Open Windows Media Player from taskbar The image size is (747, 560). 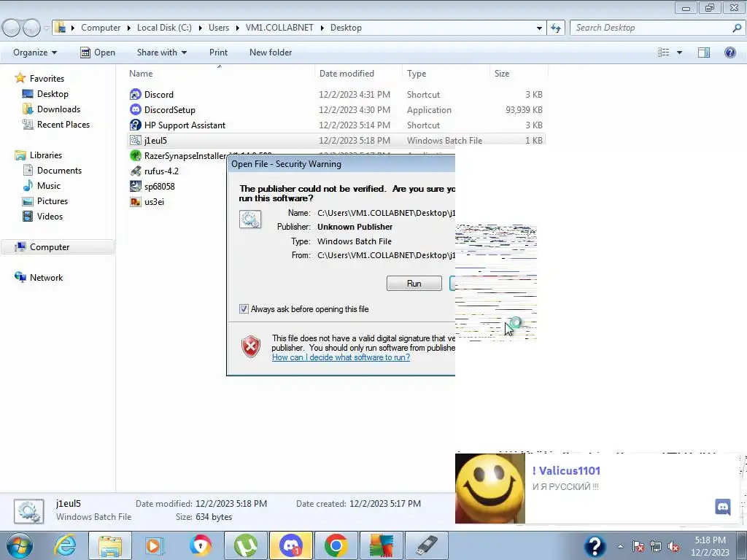pyautogui.click(x=155, y=545)
